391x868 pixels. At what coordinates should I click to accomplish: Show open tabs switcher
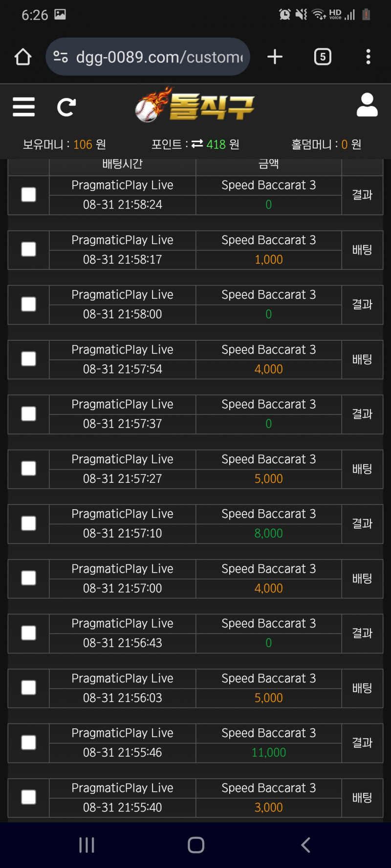point(323,57)
